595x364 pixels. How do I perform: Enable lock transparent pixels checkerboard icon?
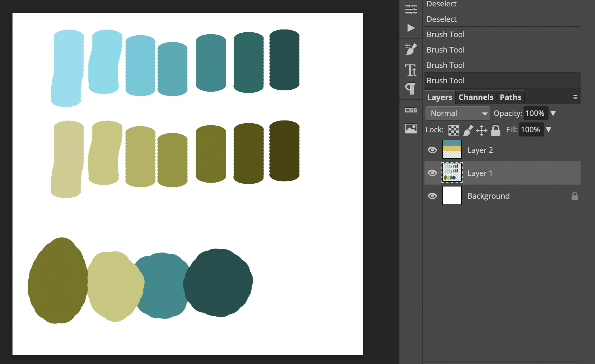tap(454, 130)
